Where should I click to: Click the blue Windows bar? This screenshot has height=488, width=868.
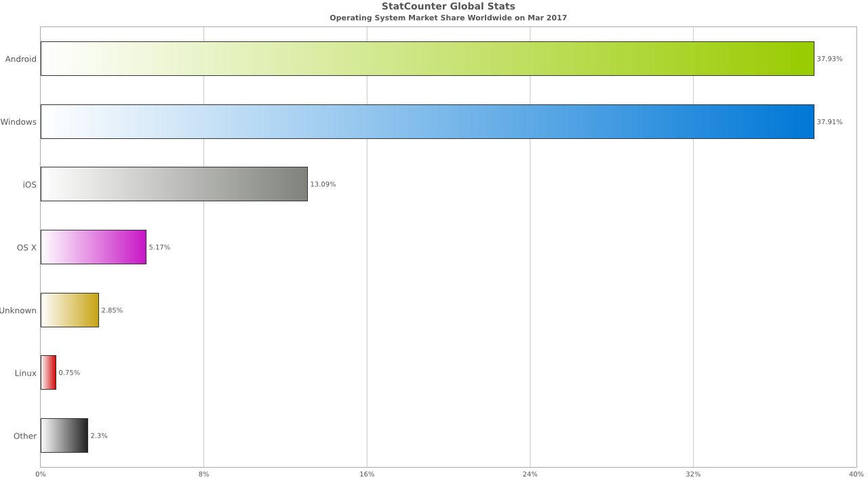(x=427, y=122)
